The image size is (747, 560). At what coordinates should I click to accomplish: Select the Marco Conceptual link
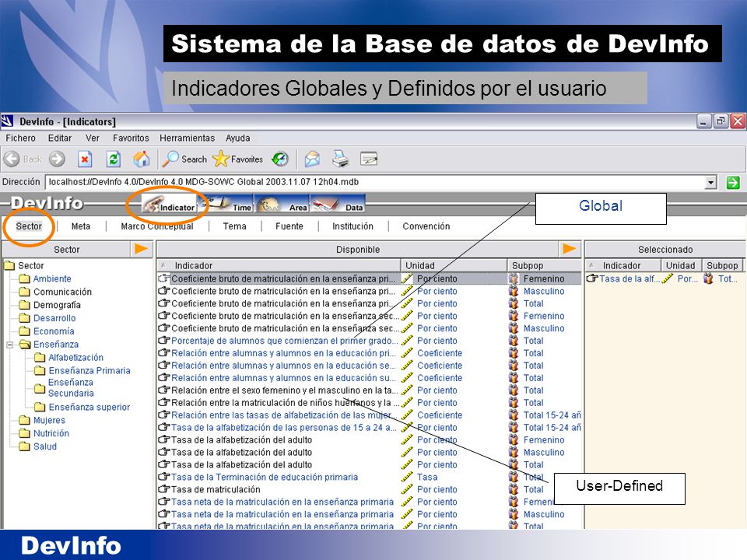tap(157, 226)
